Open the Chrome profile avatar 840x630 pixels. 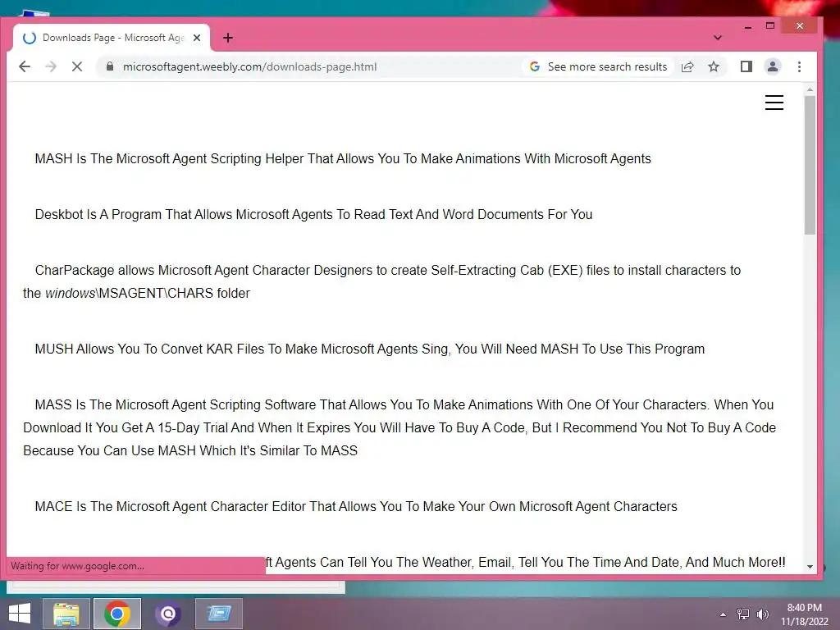click(x=773, y=66)
